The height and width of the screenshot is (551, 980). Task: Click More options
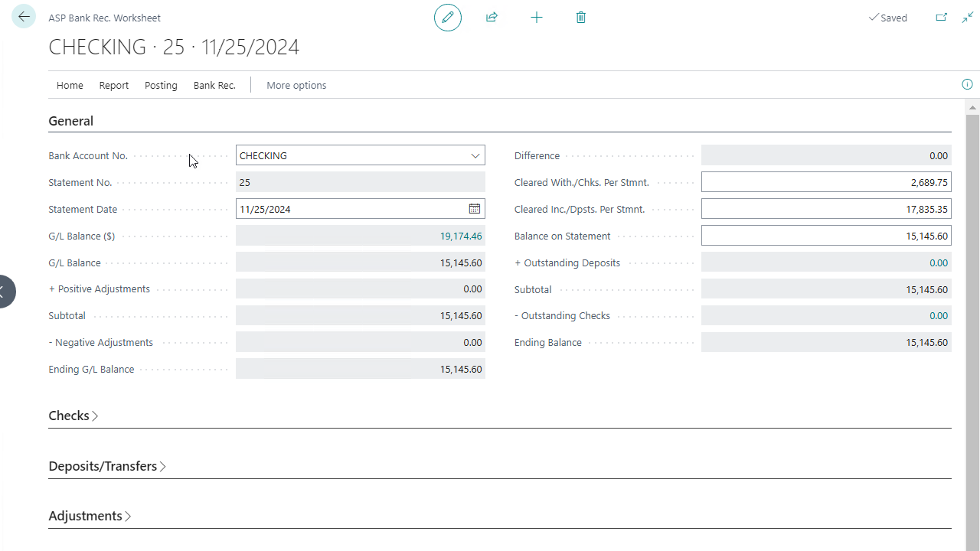(296, 85)
